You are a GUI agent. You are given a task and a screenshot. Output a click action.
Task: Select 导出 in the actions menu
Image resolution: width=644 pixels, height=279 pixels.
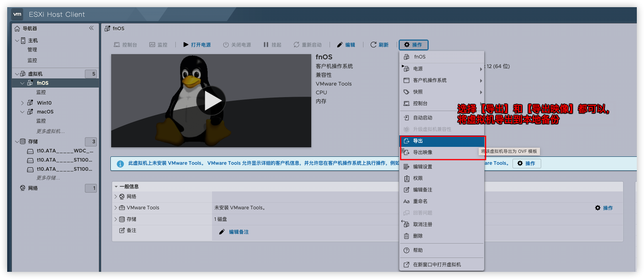(442, 141)
